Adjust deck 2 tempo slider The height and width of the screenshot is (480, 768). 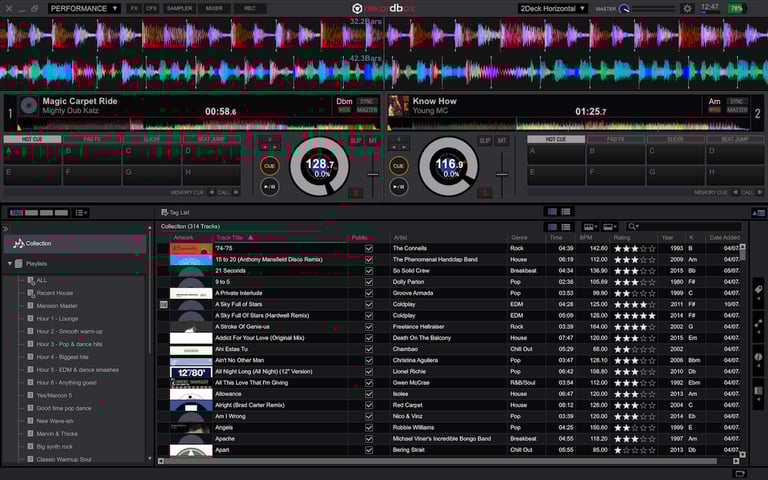tap(502, 174)
